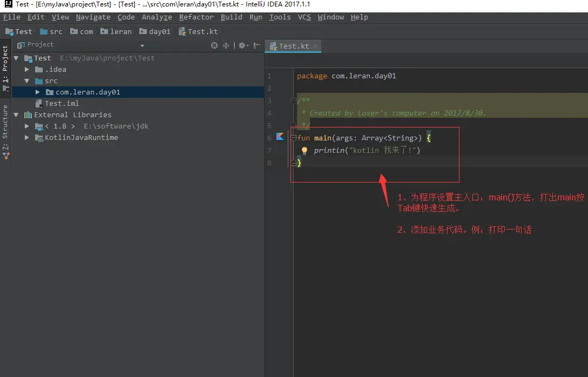Open the Code menu
The height and width of the screenshot is (377, 588).
[x=126, y=17]
